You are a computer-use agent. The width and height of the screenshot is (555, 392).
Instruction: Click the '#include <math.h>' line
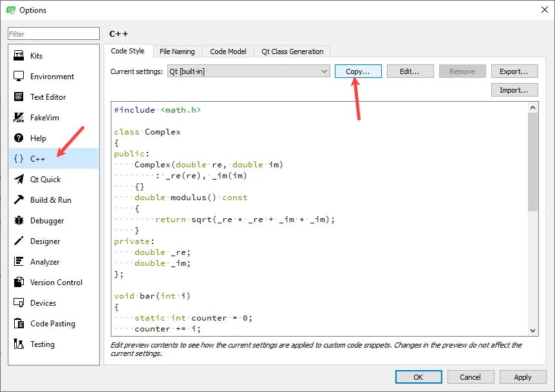click(157, 110)
